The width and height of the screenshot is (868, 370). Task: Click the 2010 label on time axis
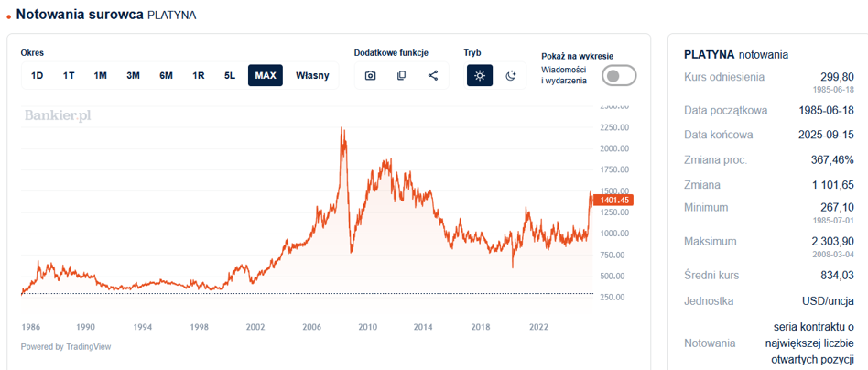click(x=367, y=326)
